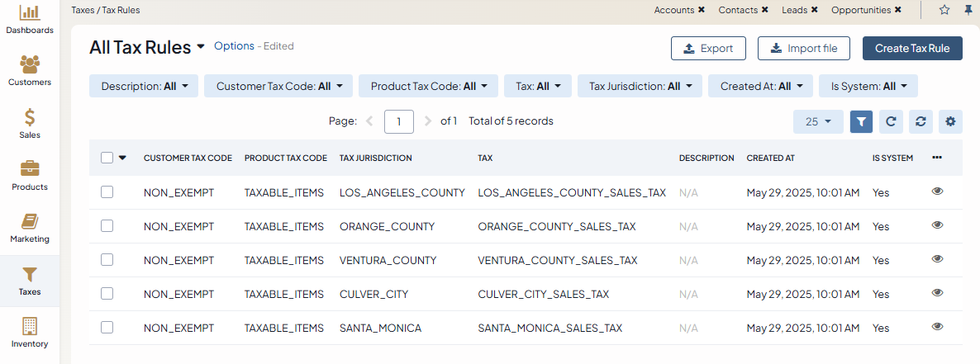Open the Customer Tax Code filter

point(279,86)
